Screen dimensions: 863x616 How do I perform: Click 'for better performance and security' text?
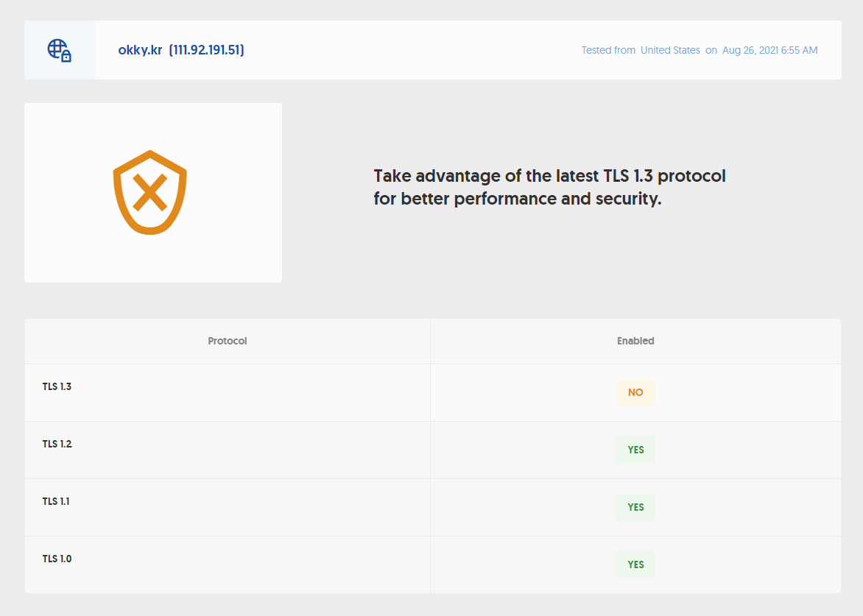pyautogui.click(x=517, y=199)
